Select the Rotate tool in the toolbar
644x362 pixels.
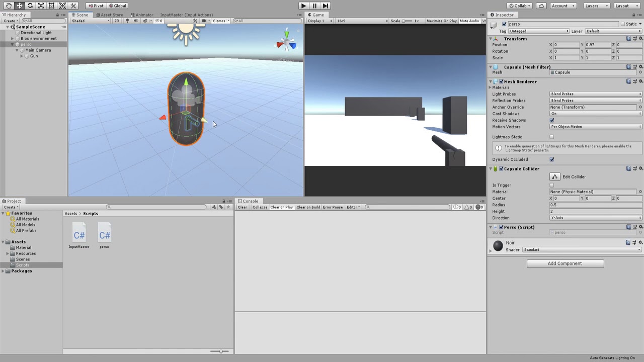(30, 6)
